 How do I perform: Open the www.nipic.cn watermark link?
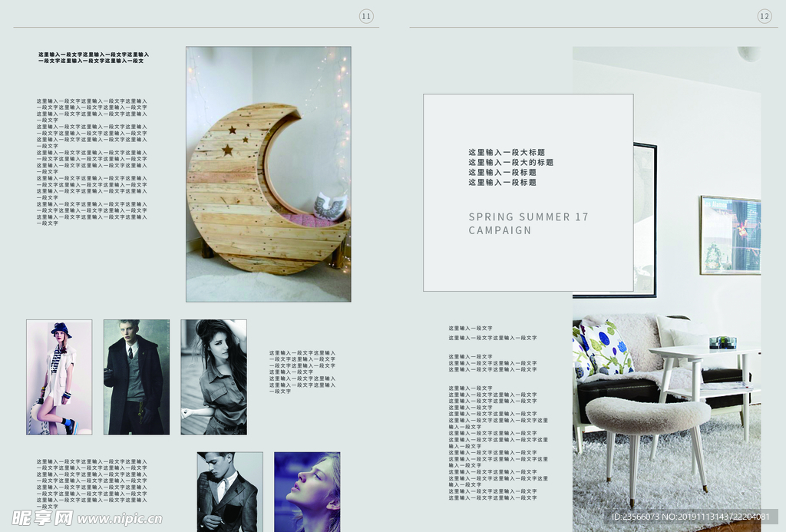[x=120, y=519]
